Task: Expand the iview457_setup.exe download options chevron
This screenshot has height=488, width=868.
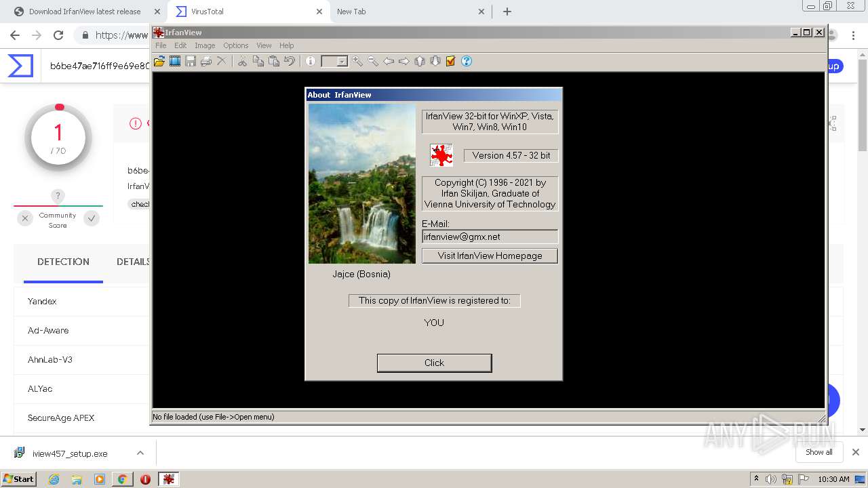Action: click(x=140, y=453)
